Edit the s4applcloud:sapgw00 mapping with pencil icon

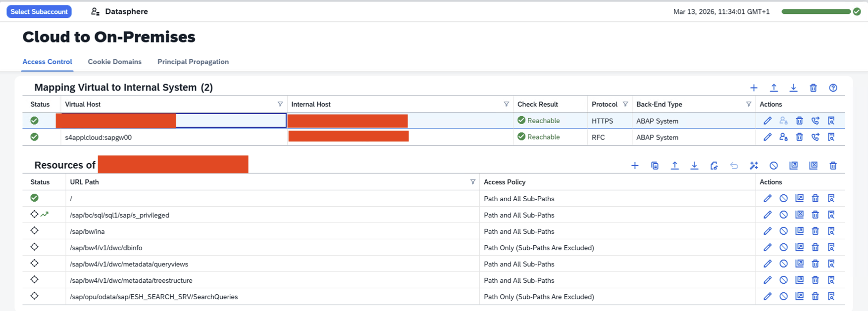coord(767,137)
